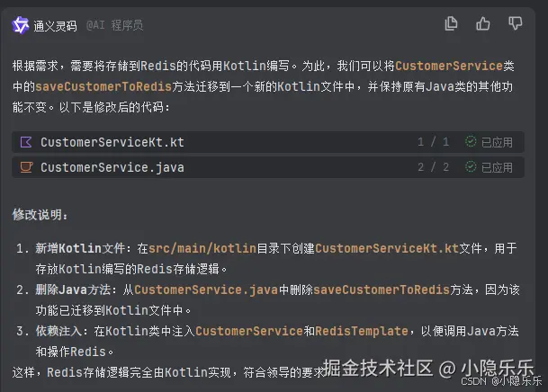Like the answer with thumbs-up icon

[483, 23]
